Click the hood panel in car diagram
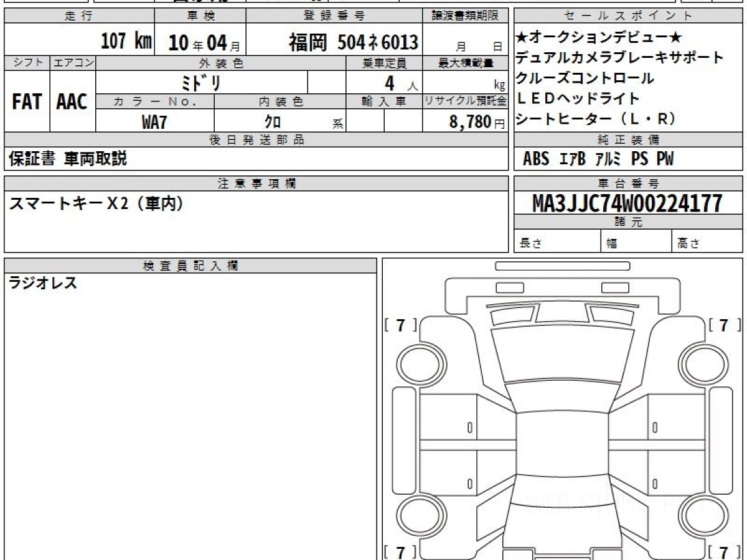The width and height of the screenshot is (747, 560). tap(562, 353)
